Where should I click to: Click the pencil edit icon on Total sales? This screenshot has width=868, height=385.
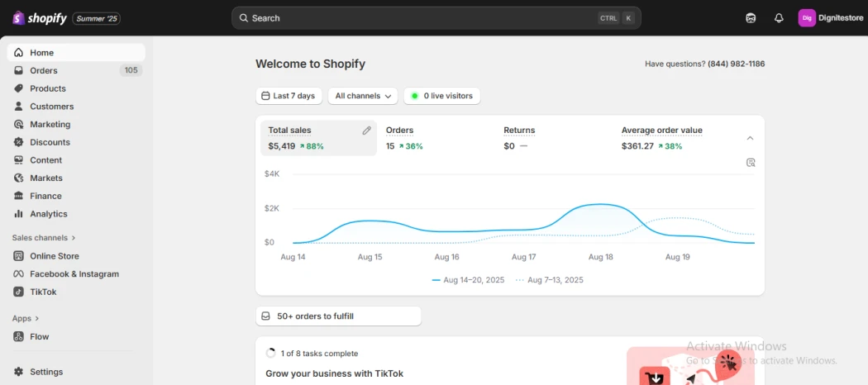point(366,131)
